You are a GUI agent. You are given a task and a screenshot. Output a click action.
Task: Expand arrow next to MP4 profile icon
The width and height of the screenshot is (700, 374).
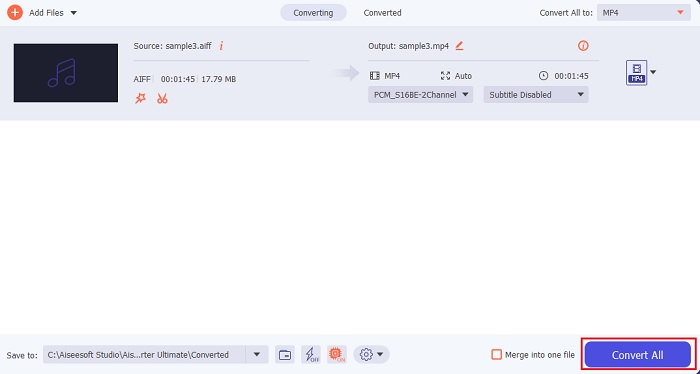tap(653, 72)
